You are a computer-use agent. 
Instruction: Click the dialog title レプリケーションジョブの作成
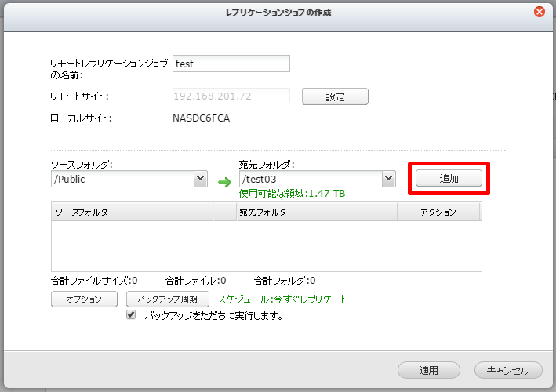278,13
